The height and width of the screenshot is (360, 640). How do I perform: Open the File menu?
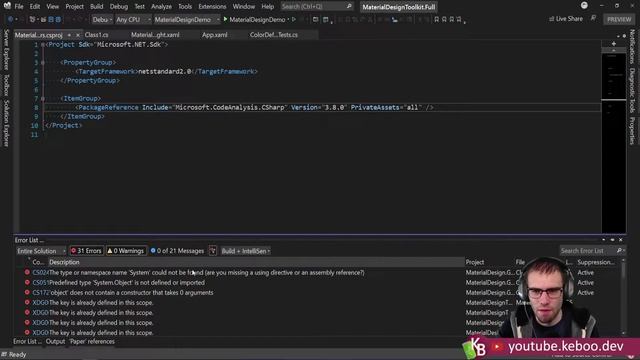(19, 7)
